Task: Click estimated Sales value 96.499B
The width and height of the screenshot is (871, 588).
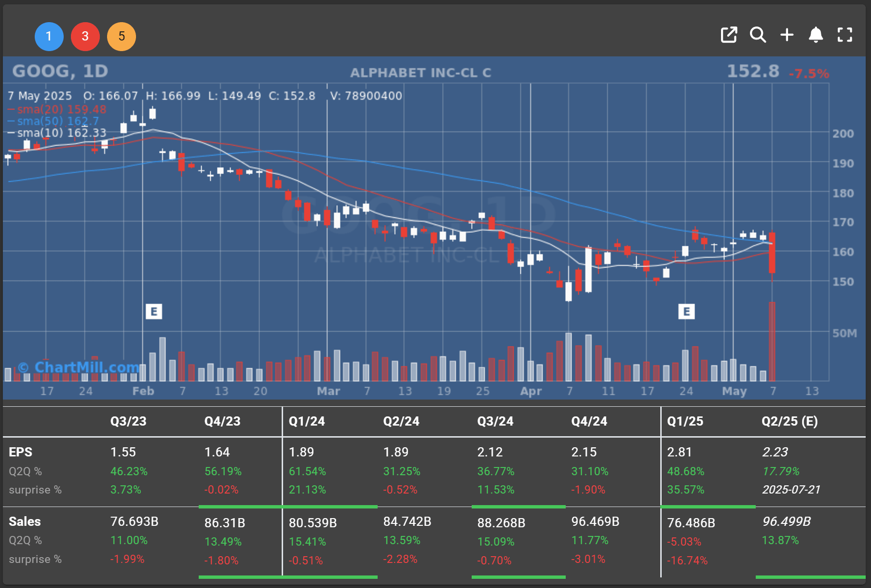Action: [786, 521]
